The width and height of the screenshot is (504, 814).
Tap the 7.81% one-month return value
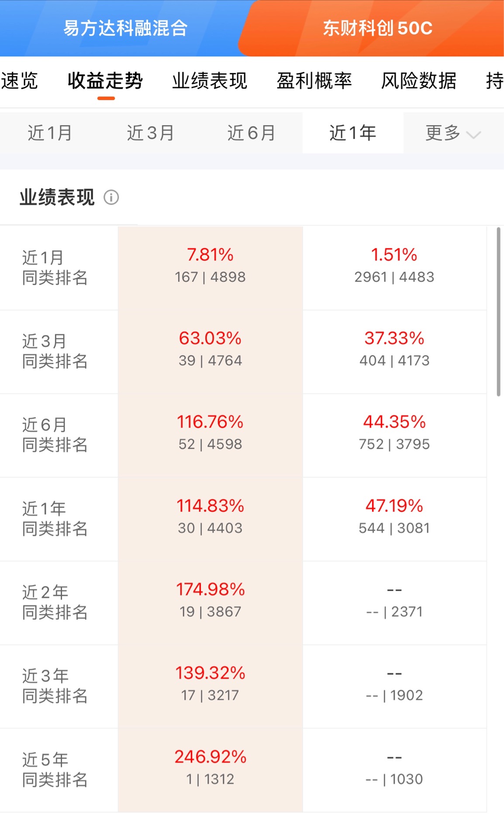coord(210,255)
